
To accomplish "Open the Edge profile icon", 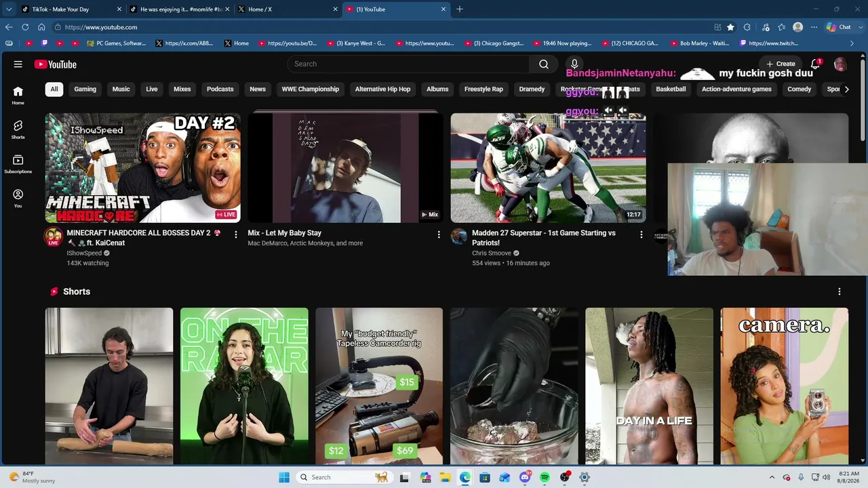I will [x=798, y=27].
